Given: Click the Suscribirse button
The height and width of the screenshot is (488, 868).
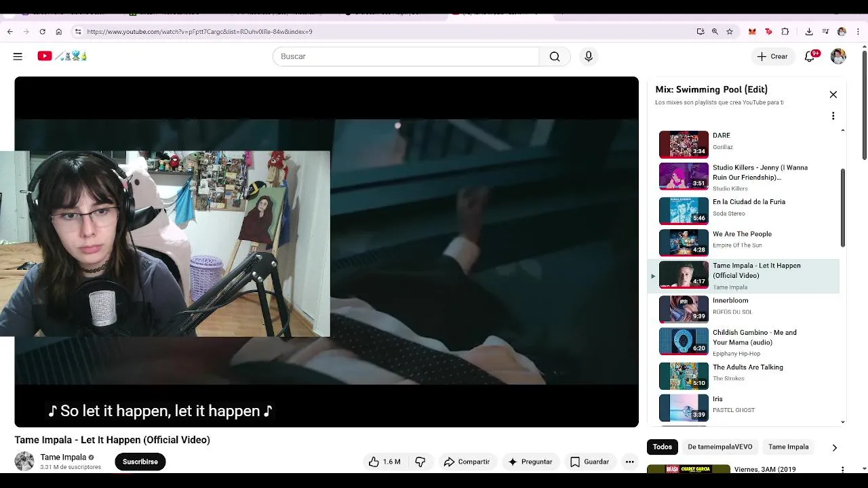Looking at the screenshot, I should [x=140, y=462].
